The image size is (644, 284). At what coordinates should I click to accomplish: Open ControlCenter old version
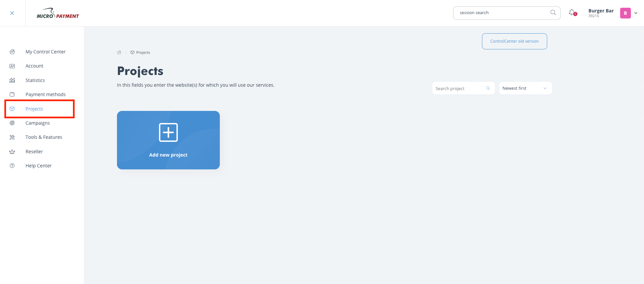514,41
